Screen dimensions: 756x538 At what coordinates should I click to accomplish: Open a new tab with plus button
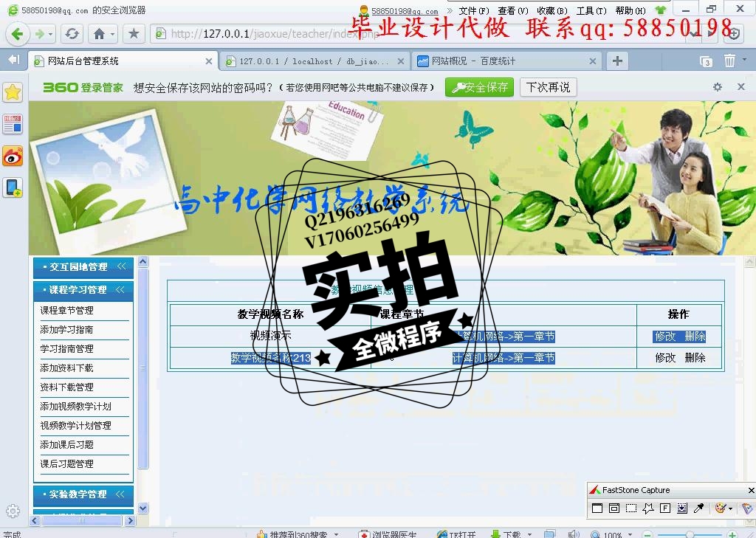pyautogui.click(x=617, y=61)
